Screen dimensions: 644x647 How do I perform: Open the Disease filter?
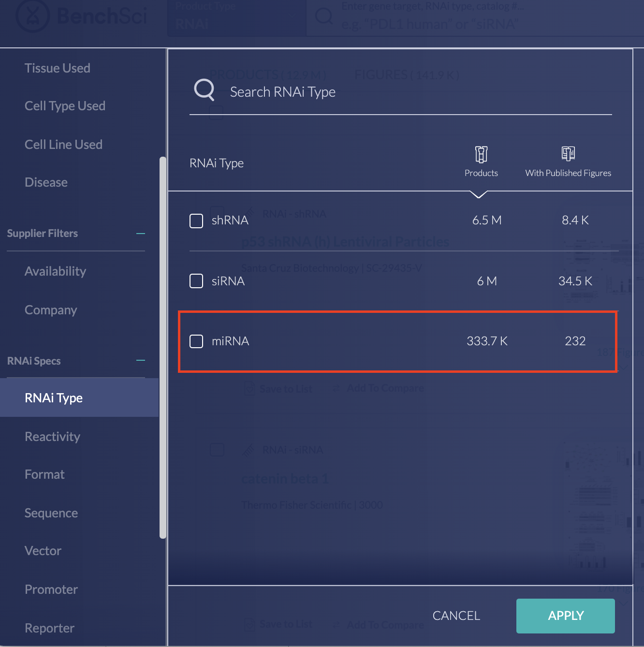tap(46, 182)
